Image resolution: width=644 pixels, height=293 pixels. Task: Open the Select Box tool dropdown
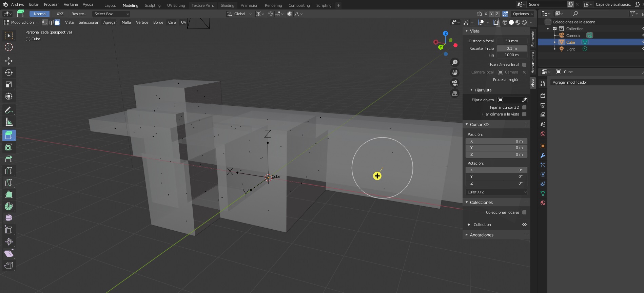[x=111, y=14]
